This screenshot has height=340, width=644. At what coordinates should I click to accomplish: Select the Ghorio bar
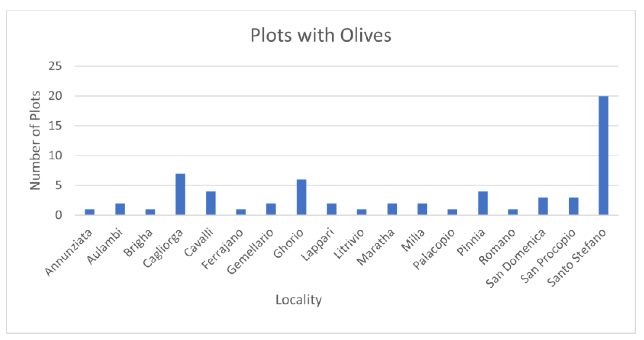[x=301, y=197]
